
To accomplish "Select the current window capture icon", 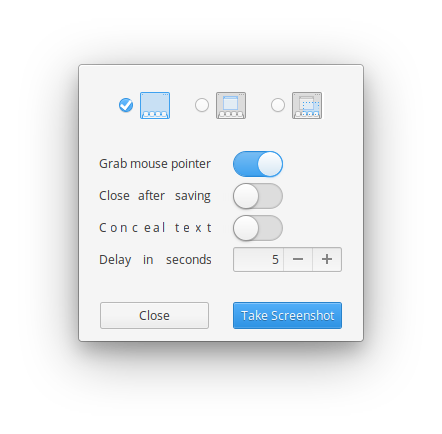I will coord(231,105).
